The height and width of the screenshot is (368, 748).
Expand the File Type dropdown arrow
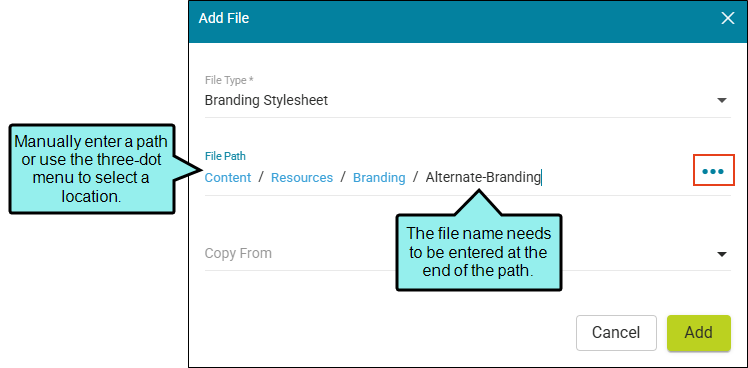click(x=722, y=100)
